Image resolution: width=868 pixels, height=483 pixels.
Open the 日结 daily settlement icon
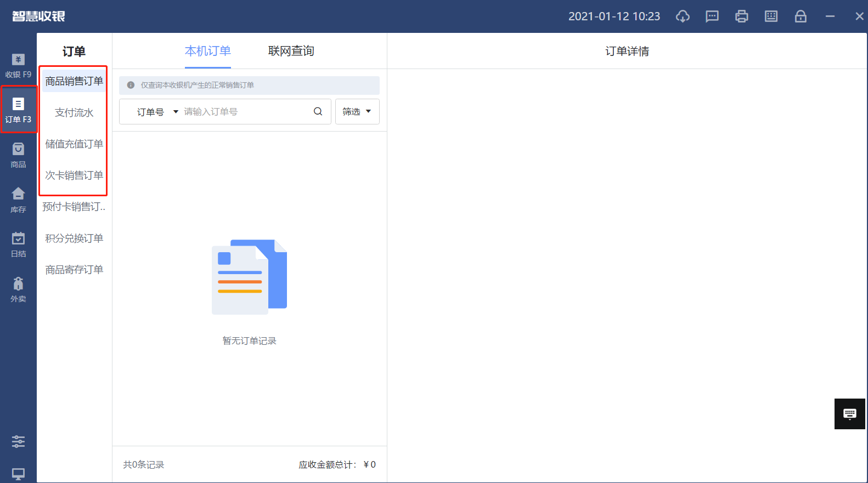click(x=18, y=245)
